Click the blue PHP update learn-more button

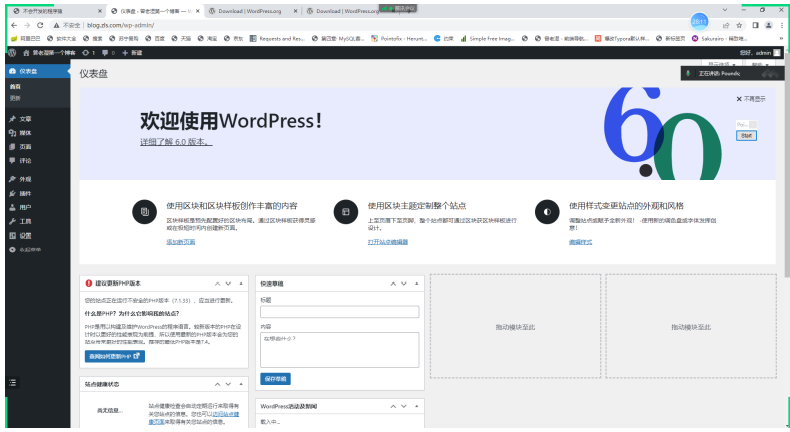[115, 356]
